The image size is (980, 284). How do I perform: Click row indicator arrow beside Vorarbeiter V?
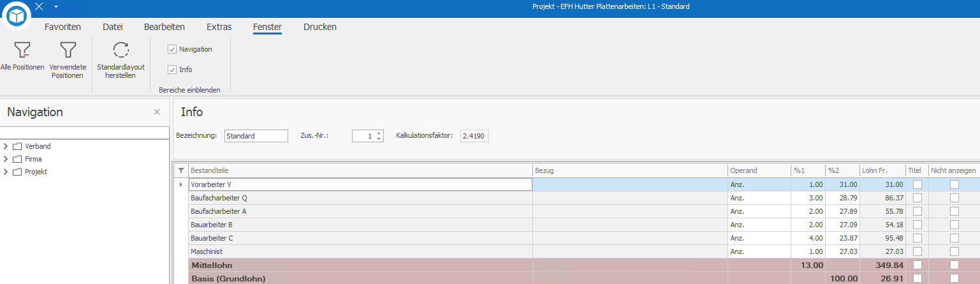[181, 184]
